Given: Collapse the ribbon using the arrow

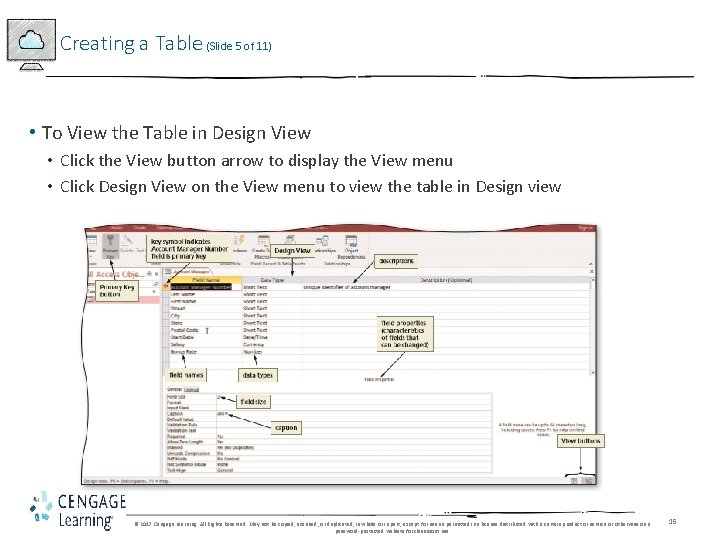Looking at the screenshot, I should [591, 264].
